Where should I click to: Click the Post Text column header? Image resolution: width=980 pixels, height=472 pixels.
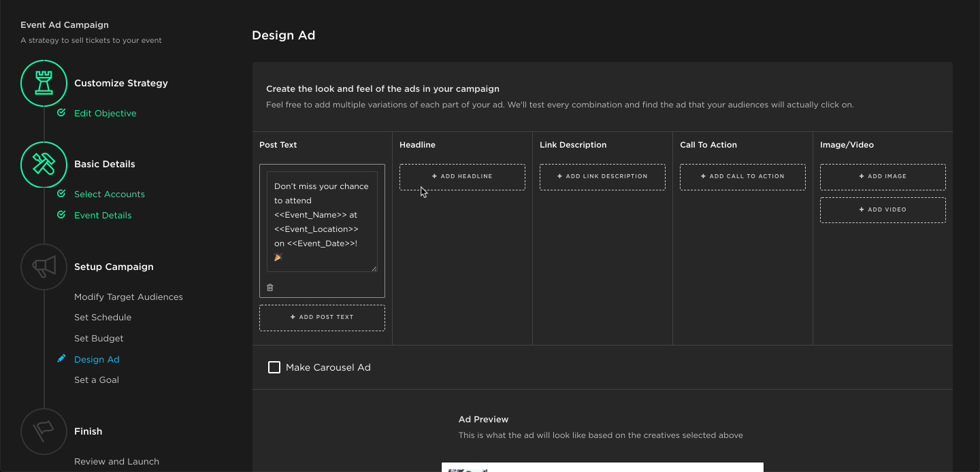point(278,145)
